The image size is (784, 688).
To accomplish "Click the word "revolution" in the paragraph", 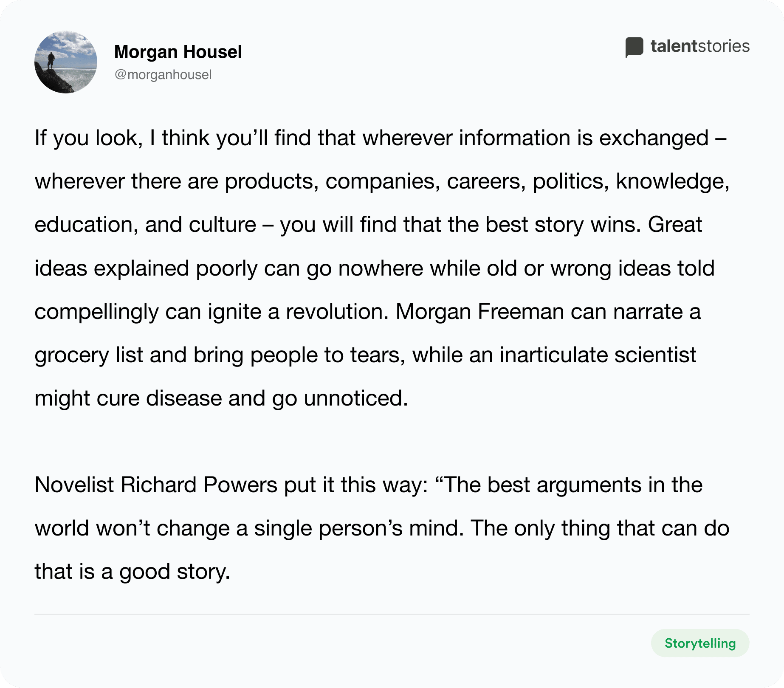I will pyautogui.click(x=334, y=312).
